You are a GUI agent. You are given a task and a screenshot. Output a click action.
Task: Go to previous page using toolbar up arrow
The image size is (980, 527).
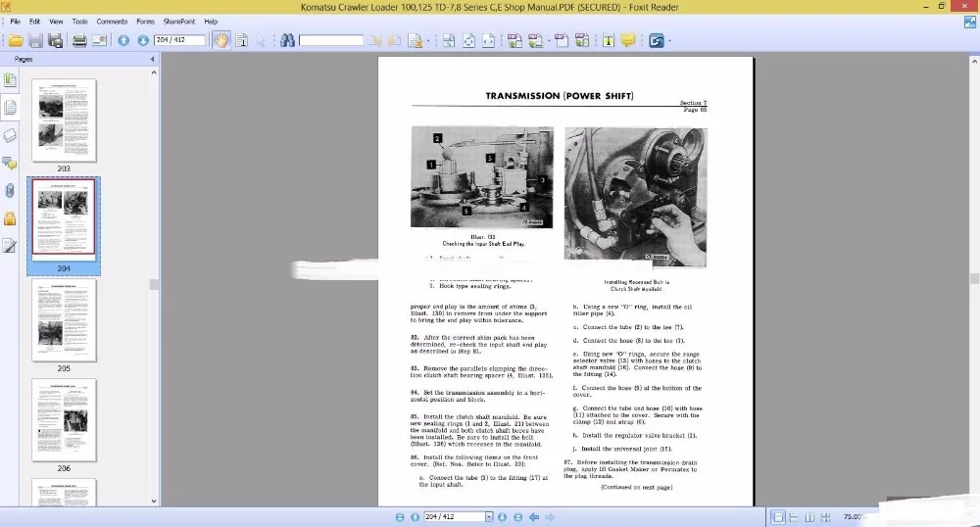pos(123,40)
